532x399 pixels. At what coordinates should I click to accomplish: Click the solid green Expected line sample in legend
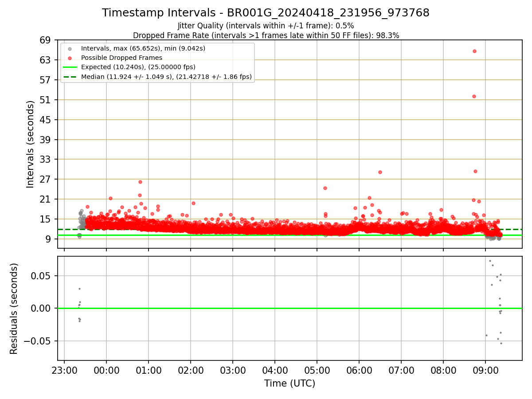(x=70, y=67)
